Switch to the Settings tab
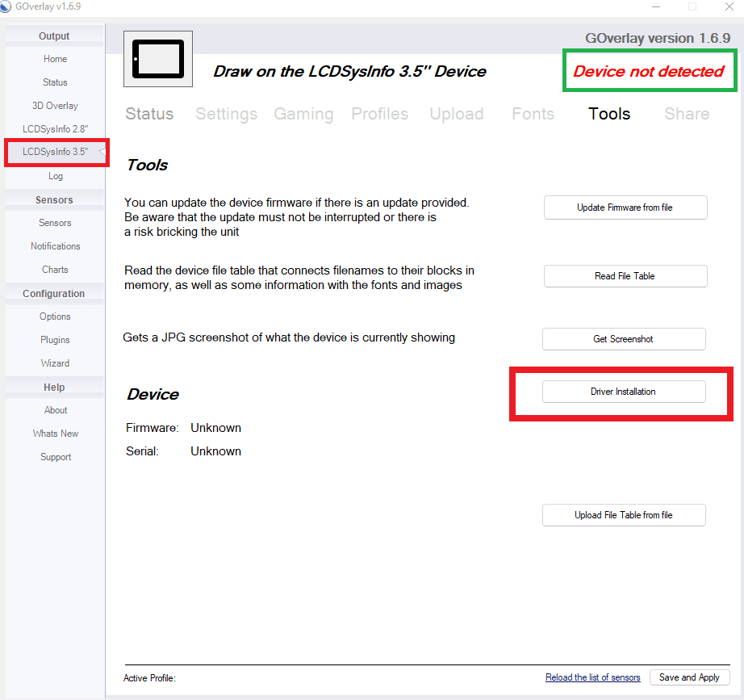The height and width of the screenshot is (700, 744). (x=226, y=114)
